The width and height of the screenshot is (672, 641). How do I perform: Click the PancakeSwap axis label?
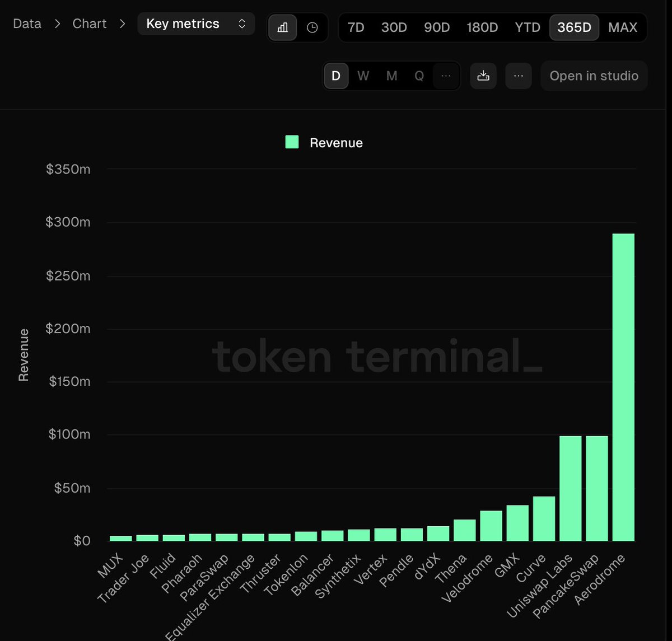pyautogui.click(x=566, y=586)
